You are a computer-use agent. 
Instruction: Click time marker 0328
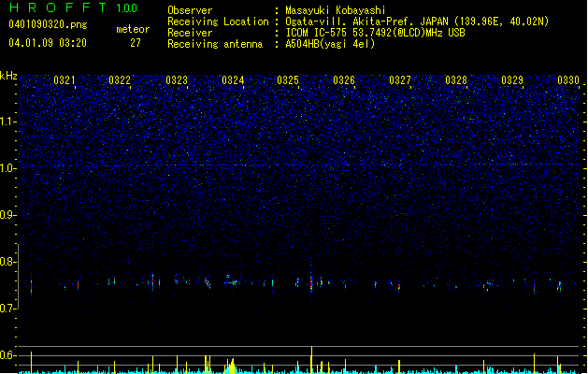pyautogui.click(x=456, y=79)
